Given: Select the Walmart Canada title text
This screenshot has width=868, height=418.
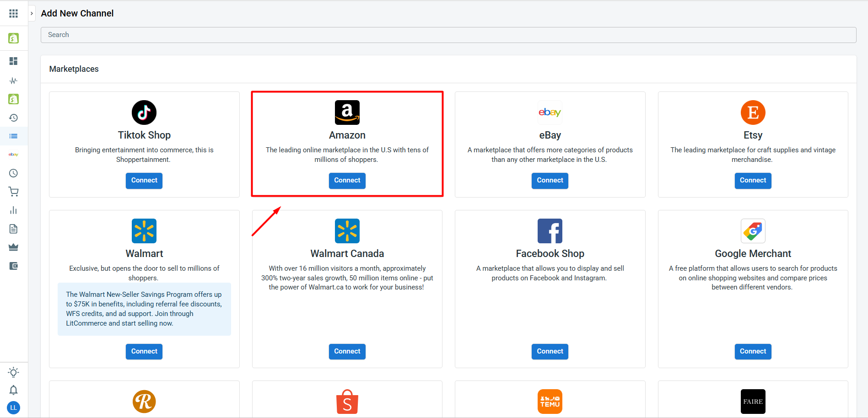Looking at the screenshot, I should click(x=347, y=254).
